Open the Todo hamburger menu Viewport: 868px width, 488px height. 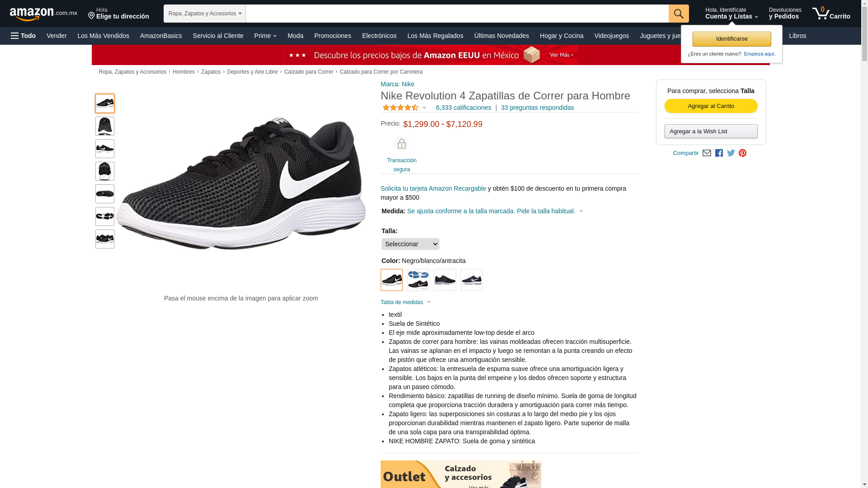coord(24,36)
